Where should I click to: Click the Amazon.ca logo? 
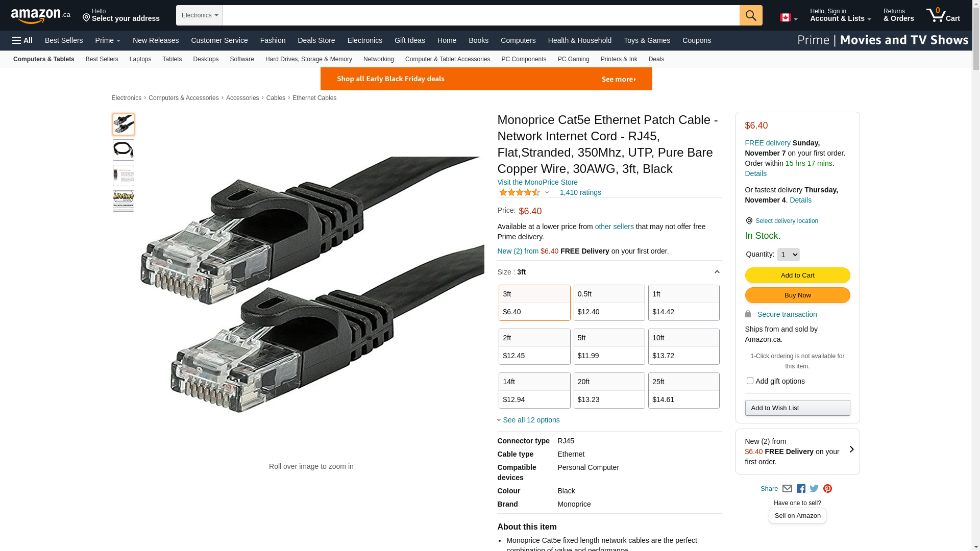(x=40, y=16)
